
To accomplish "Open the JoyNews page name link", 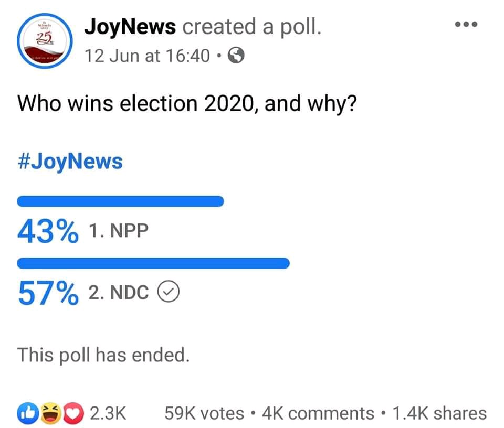I will [x=130, y=26].
